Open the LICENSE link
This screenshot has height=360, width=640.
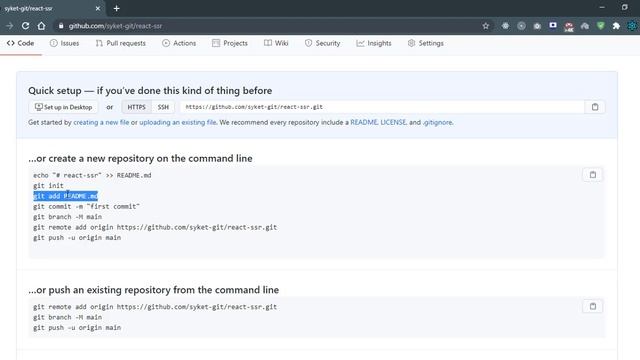[x=393, y=122]
